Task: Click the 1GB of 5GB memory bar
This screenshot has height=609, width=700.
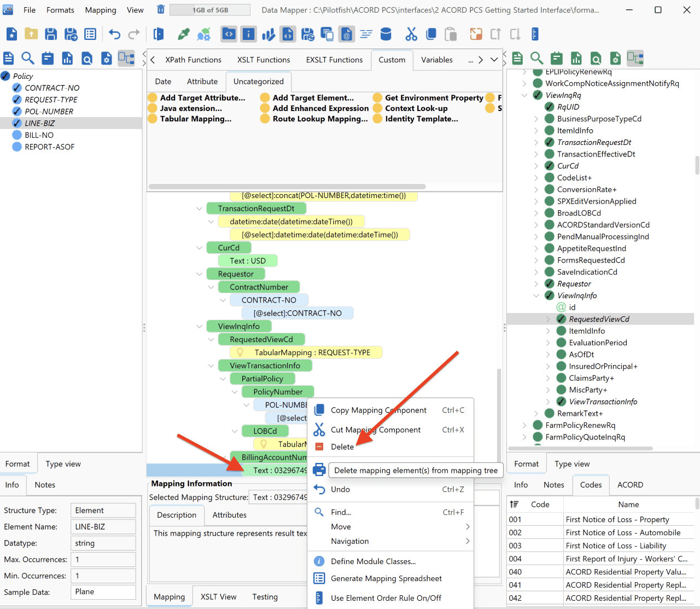Action: pyautogui.click(x=210, y=10)
